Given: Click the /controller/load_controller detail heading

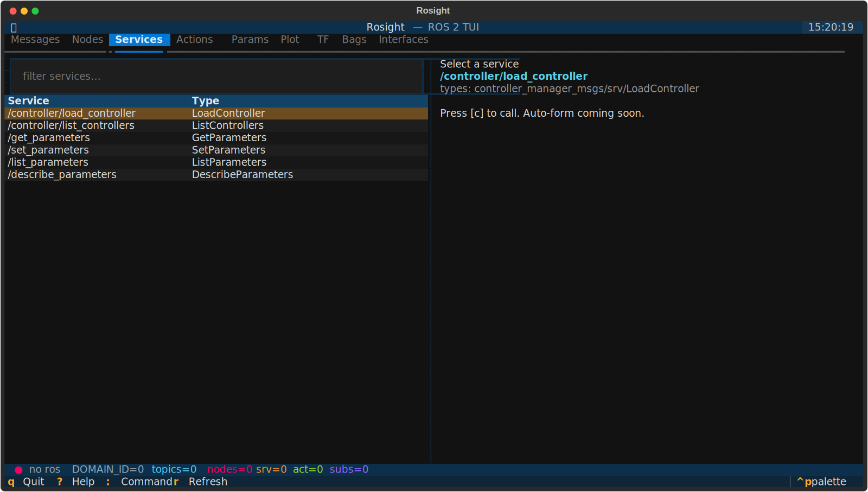Looking at the screenshot, I should 514,77.
